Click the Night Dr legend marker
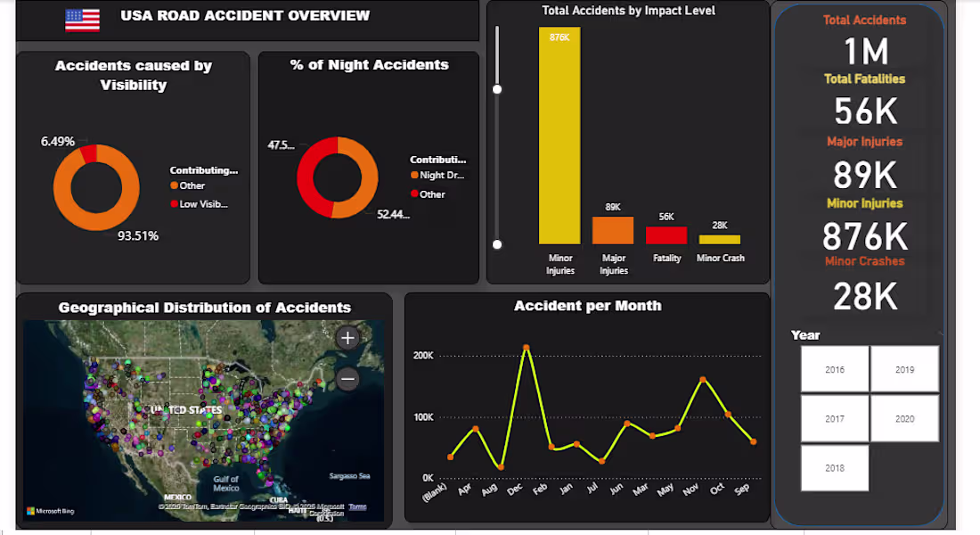Screen dimensions: 980x535 (412, 175)
